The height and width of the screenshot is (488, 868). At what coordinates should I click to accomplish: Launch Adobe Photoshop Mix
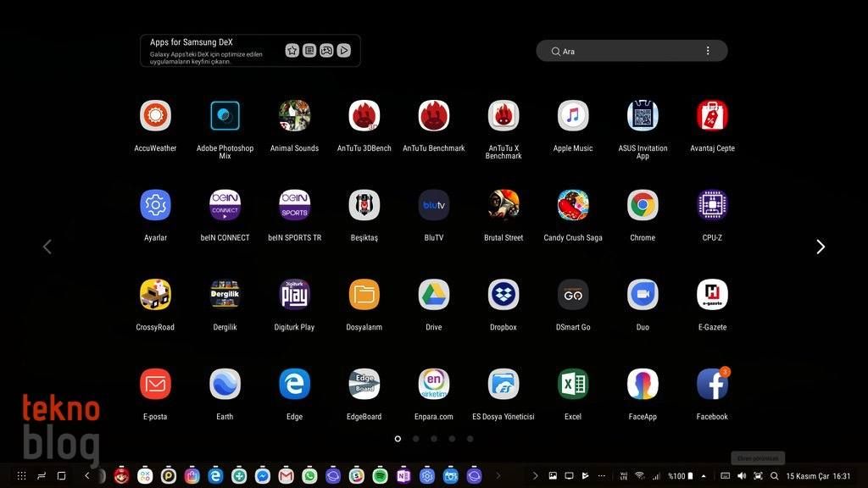[225, 116]
